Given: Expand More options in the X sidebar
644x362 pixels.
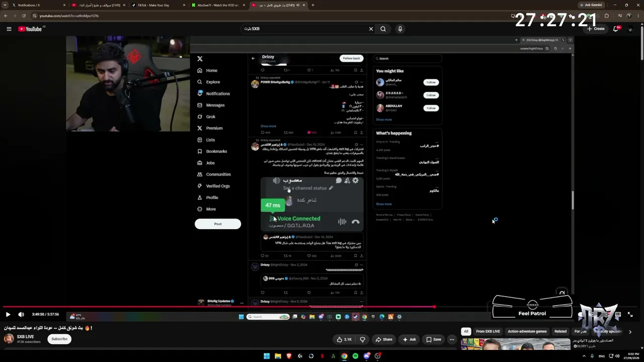Looking at the screenshot, I should click(x=206, y=209).
